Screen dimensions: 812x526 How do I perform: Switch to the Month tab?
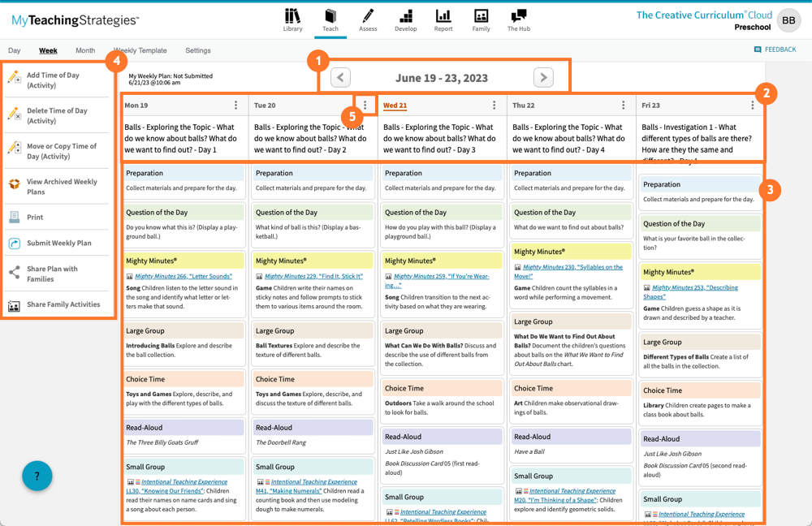coord(84,50)
